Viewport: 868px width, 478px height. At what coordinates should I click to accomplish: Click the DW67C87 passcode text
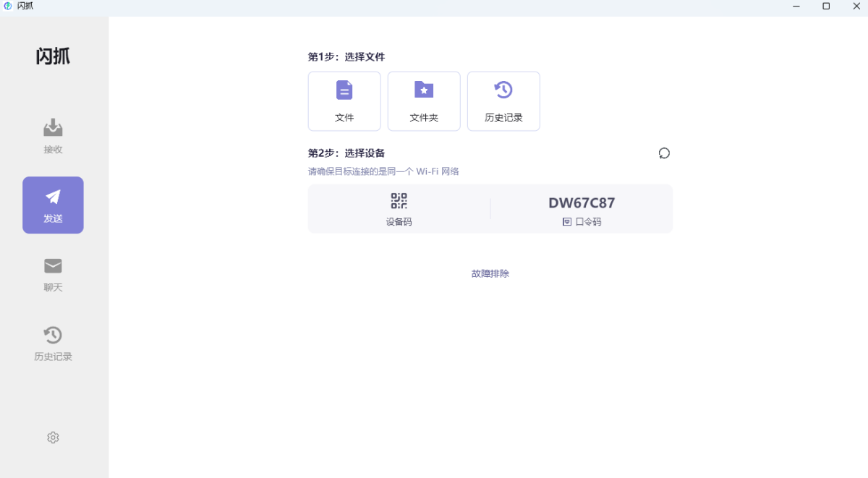click(x=582, y=203)
